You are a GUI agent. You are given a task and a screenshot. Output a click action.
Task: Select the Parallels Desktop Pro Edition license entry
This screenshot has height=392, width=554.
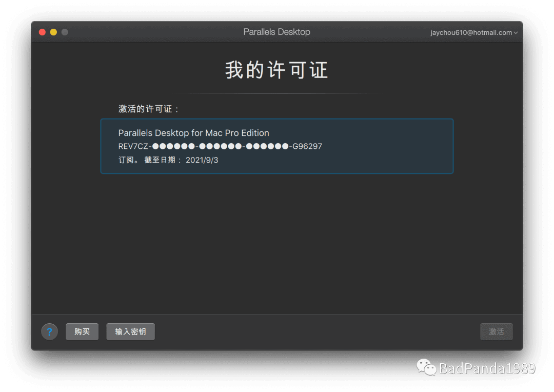point(276,146)
